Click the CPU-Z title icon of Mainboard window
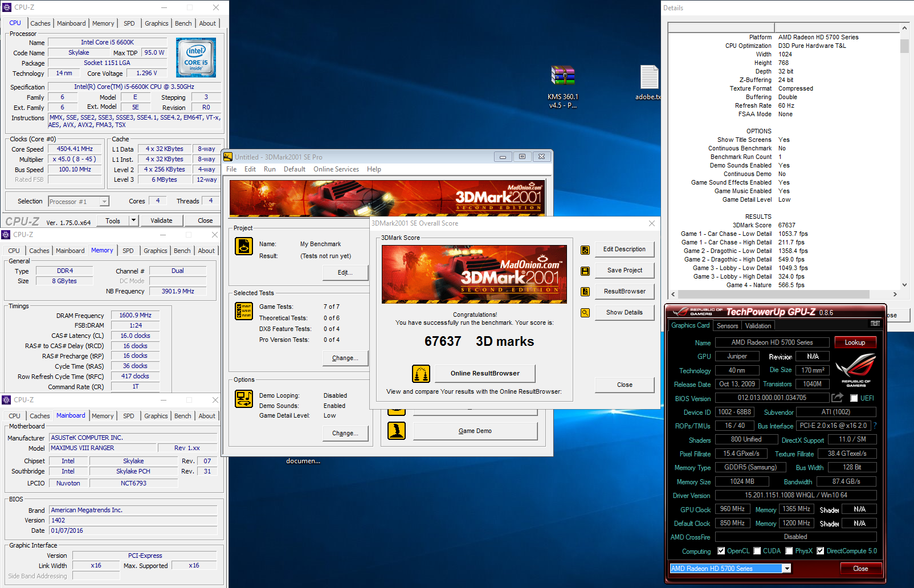The image size is (914, 588). pos(6,400)
